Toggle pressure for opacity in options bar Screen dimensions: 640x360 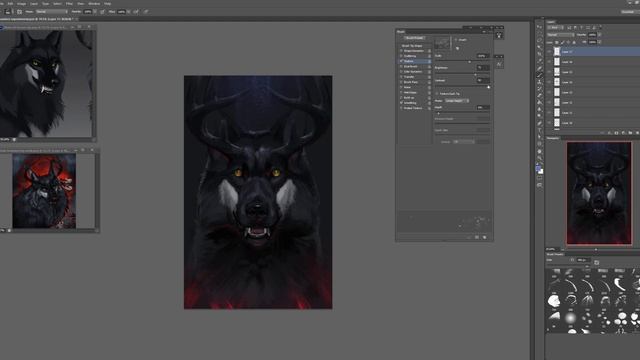click(x=102, y=12)
